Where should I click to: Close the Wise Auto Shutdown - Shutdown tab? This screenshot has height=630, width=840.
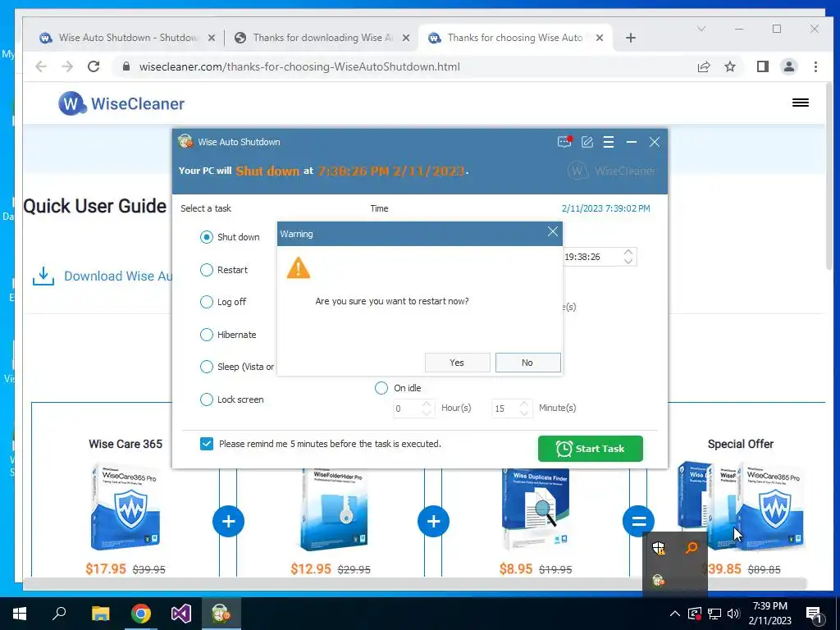212,38
